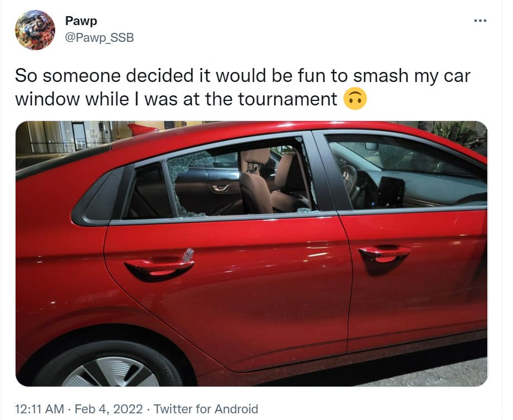Click the front door handle in the photo

click(x=384, y=254)
